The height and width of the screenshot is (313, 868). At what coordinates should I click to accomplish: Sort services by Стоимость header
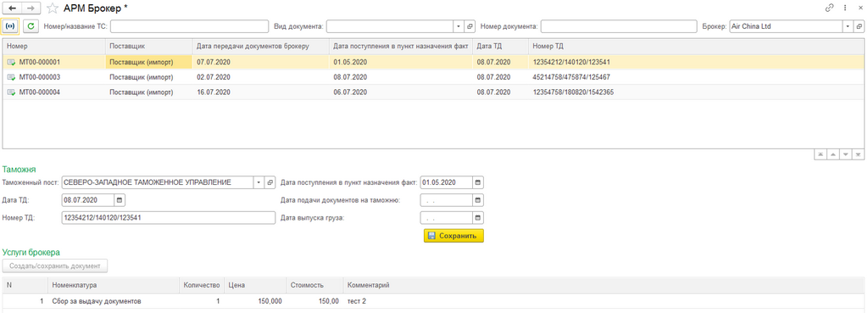pos(314,285)
